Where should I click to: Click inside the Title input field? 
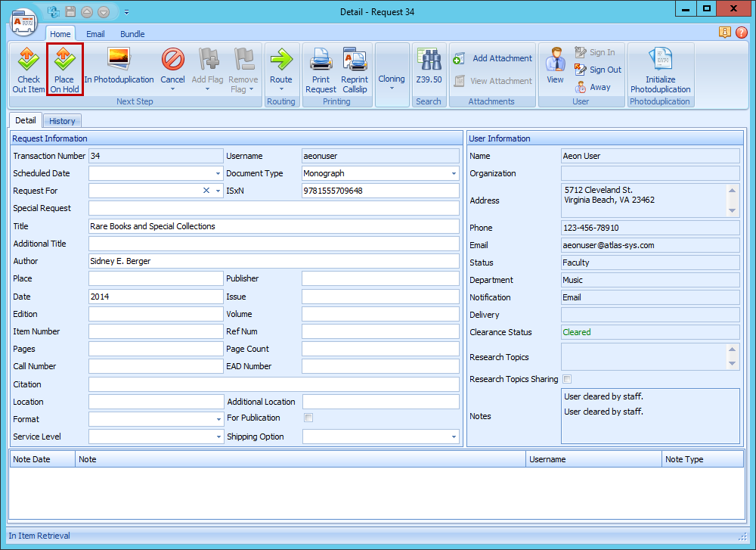pos(272,225)
